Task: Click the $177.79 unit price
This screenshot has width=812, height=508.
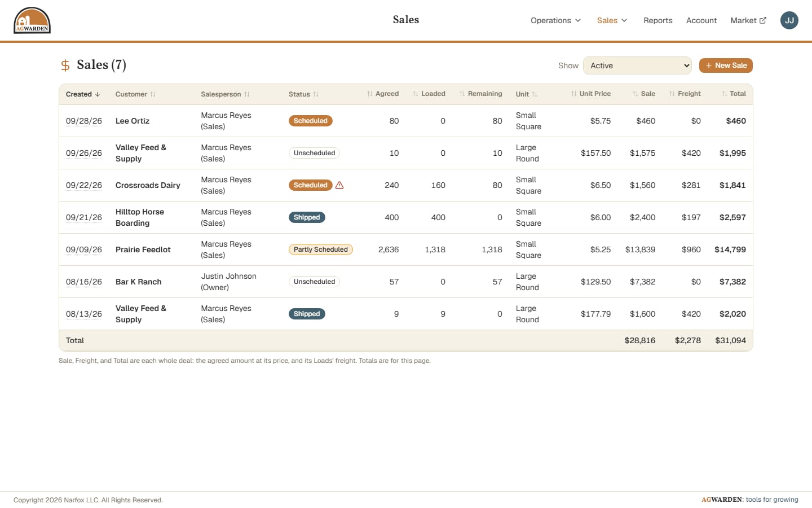Action: point(595,314)
